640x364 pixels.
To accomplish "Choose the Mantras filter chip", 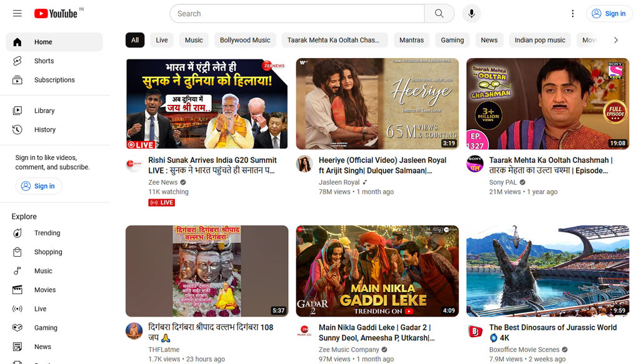I will click(411, 40).
